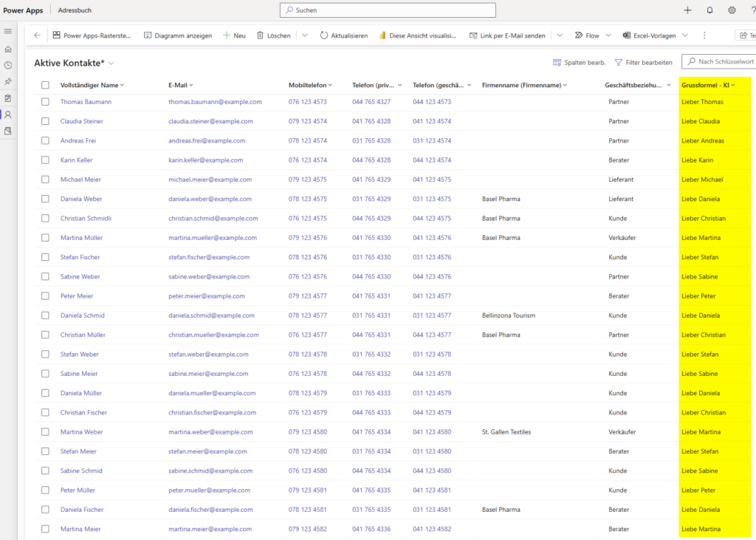Open Pinned items in the sidebar

pos(8,81)
